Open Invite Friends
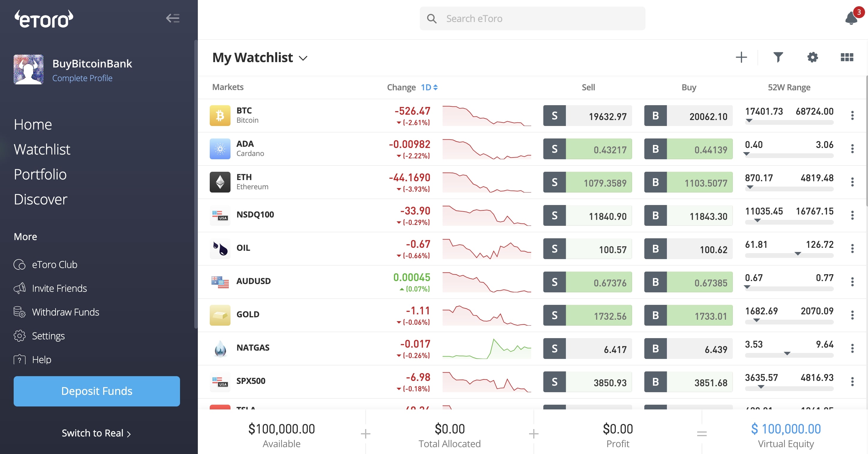Screen dimensions: 868x454 [50, 289]
